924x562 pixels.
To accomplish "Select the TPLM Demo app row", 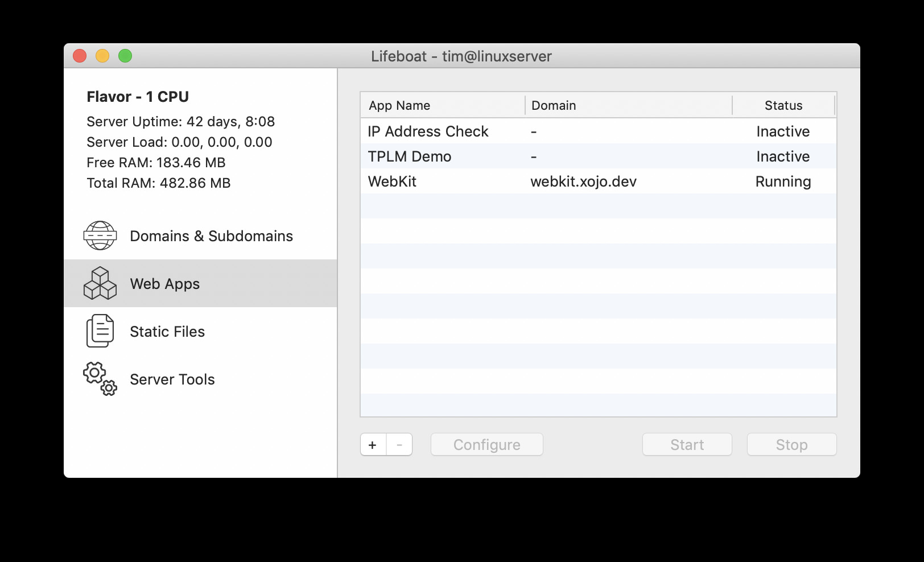I will [x=599, y=156].
